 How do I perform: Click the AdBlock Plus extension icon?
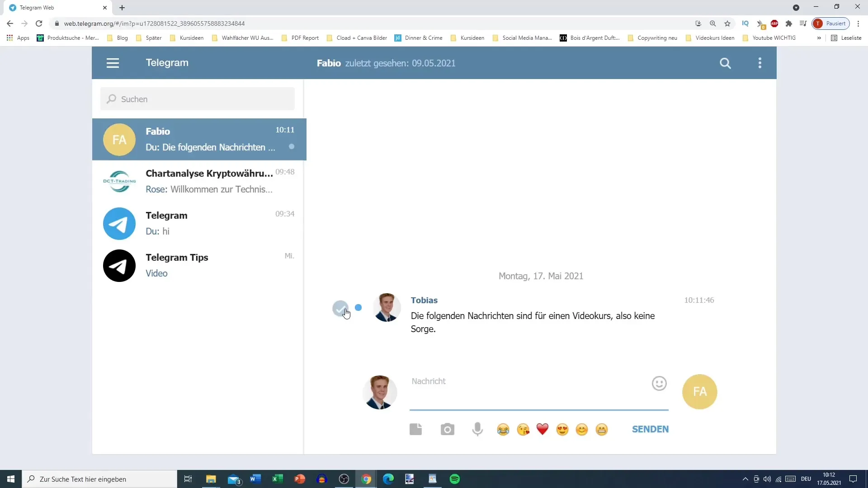(774, 23)
